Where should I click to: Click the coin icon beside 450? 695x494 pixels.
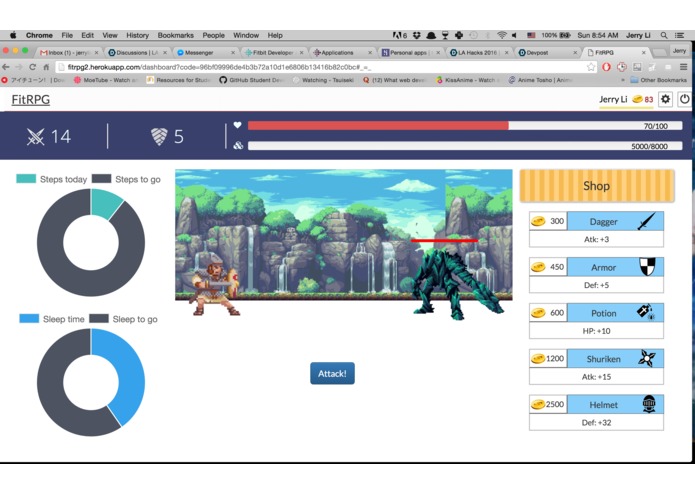[x=538, y=267]
